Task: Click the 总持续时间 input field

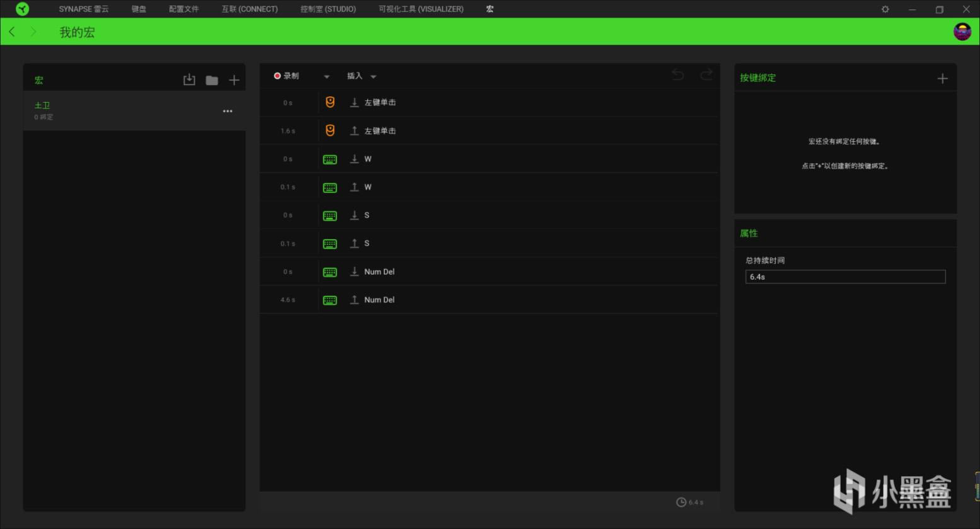Action: tap(845, 276)
